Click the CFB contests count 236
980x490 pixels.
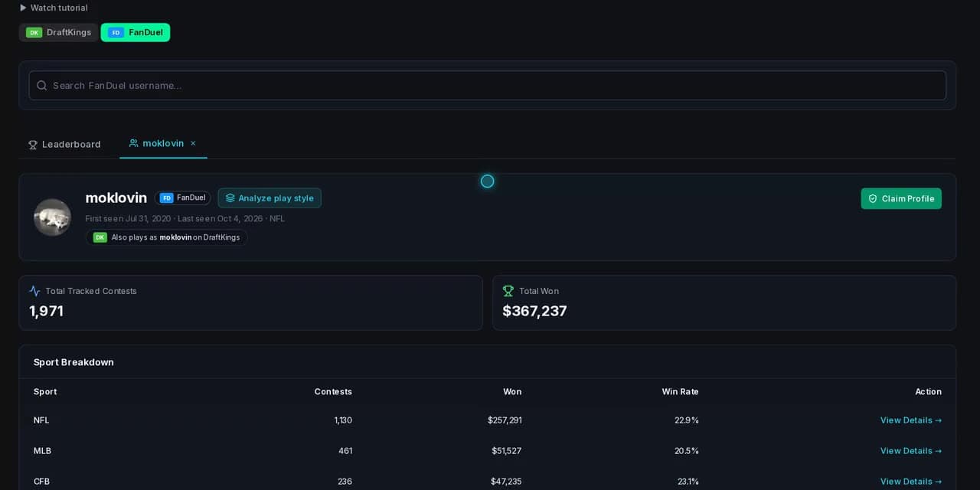click(x=345, y=482)
